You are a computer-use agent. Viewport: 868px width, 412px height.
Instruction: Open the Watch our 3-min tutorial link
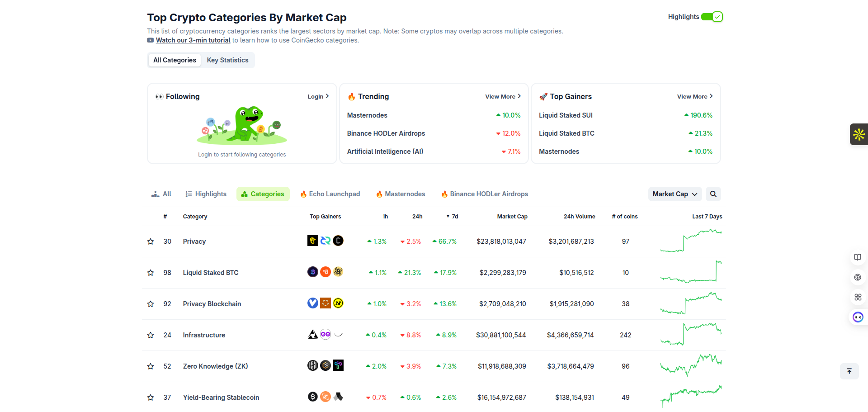pos(193,40)
